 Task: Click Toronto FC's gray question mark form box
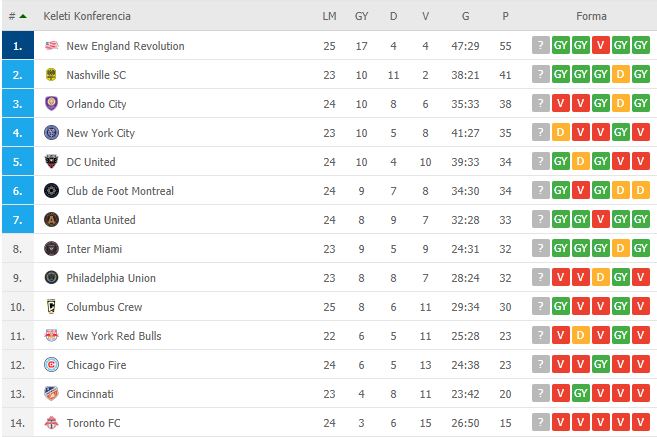point(541,422)
